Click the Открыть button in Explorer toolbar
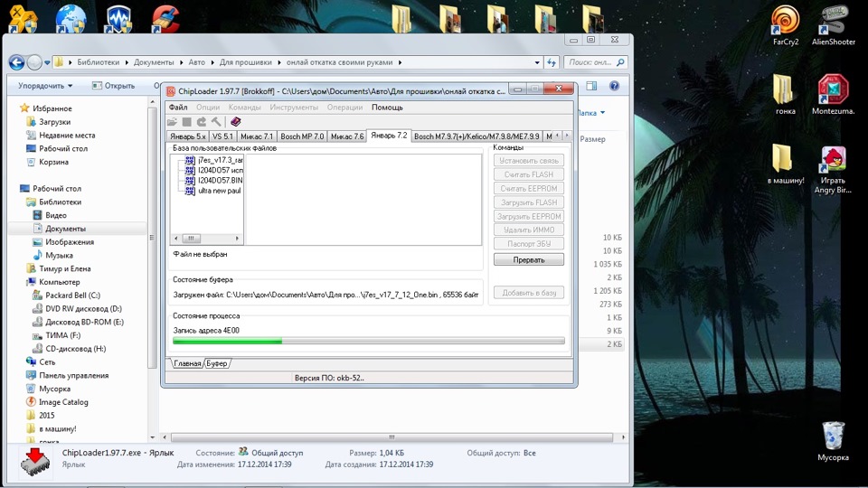The image size is (868, 488). (113, 86)
